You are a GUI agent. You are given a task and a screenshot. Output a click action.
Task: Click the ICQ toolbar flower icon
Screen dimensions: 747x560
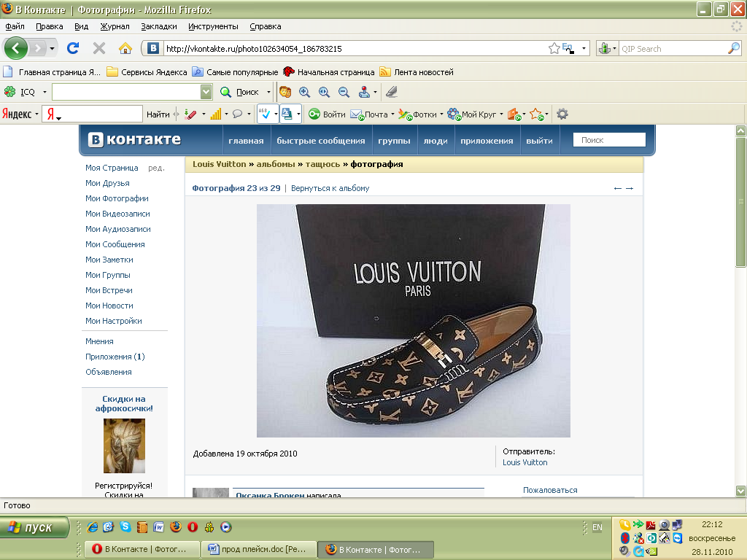tap(10, 91)
